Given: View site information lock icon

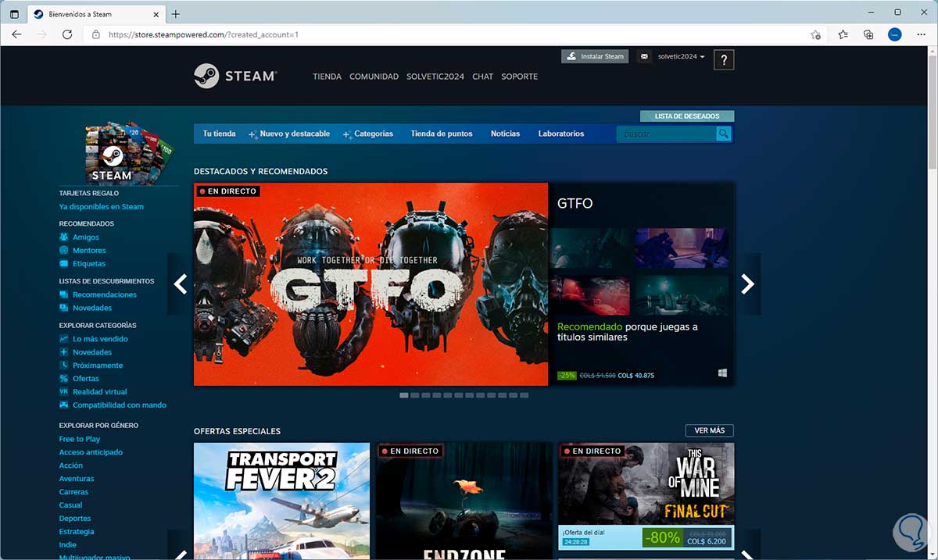Looking at the screenshot, I should [96, 34].
